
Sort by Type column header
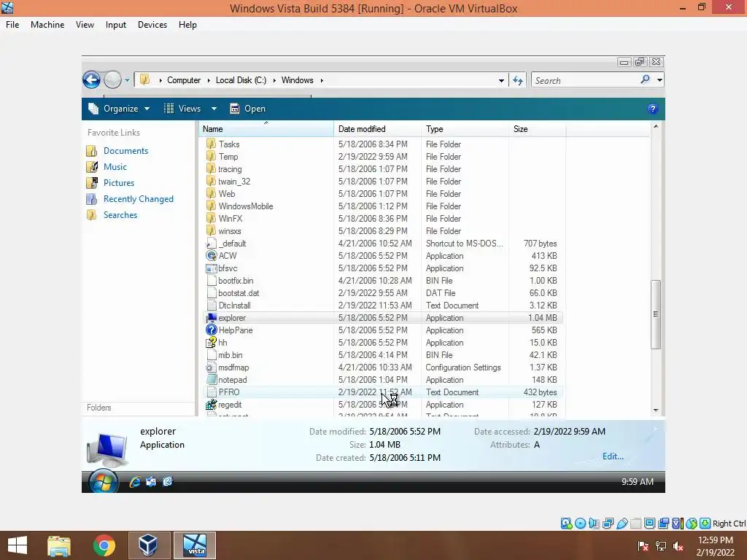[x=465, y=129]
